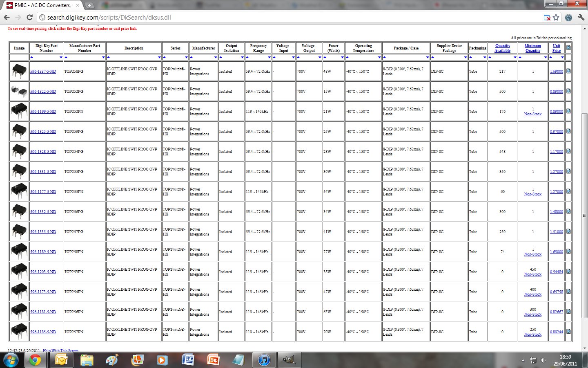Open the datasheet icon for TOP252PN
This screenshot has height=368, width=588.
coord(568,111)
